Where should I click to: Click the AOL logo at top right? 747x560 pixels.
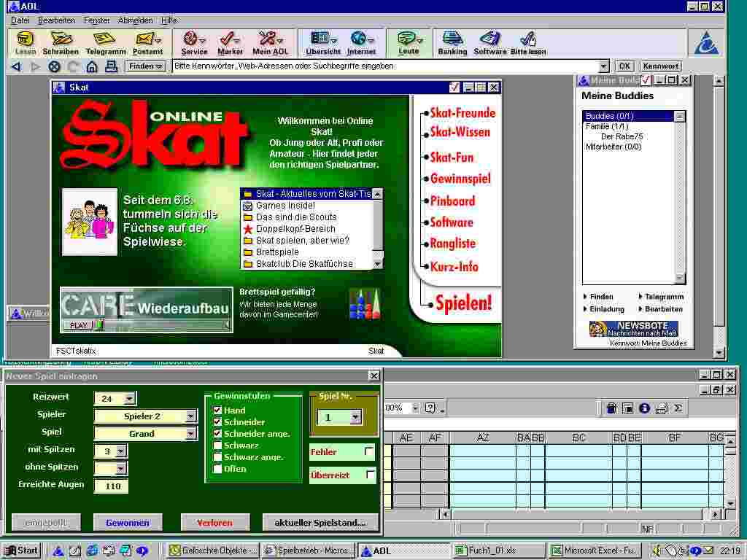pos(706,43)
